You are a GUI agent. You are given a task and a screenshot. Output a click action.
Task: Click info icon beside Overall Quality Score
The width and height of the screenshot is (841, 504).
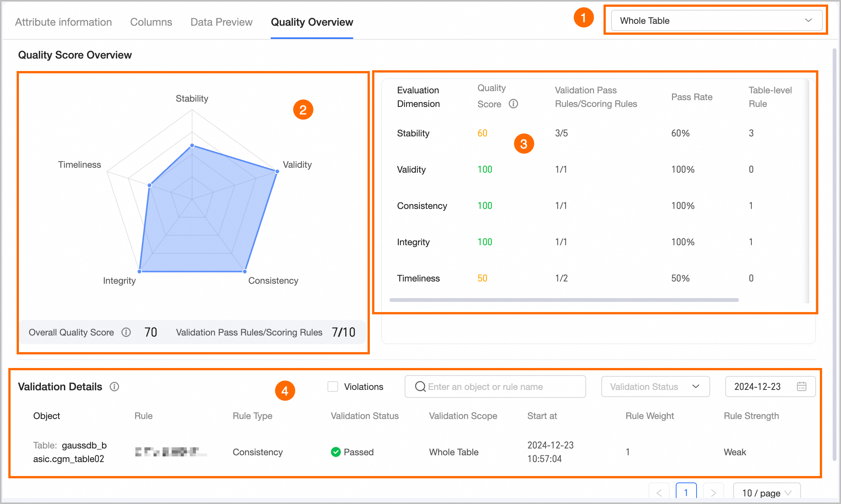coord(126,332)
